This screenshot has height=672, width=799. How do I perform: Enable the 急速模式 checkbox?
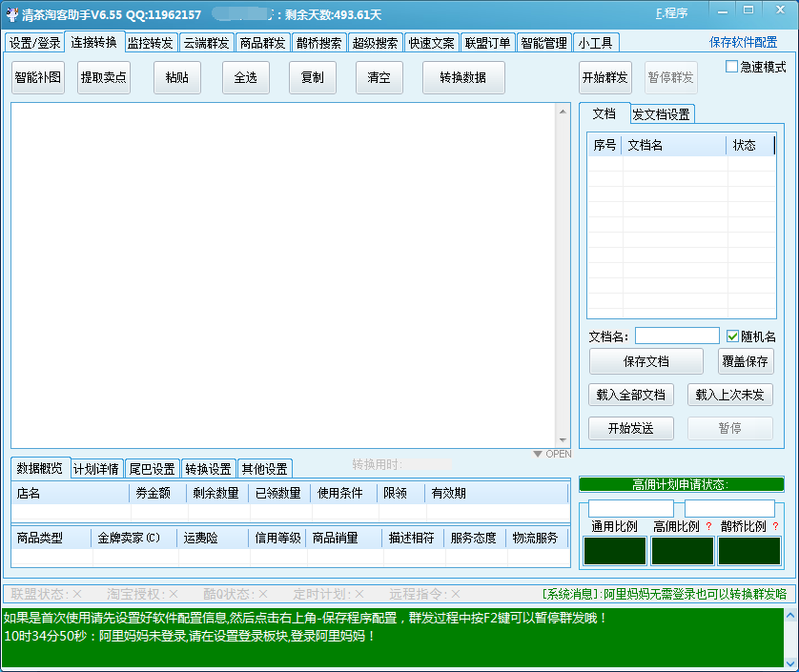point(732,67)
